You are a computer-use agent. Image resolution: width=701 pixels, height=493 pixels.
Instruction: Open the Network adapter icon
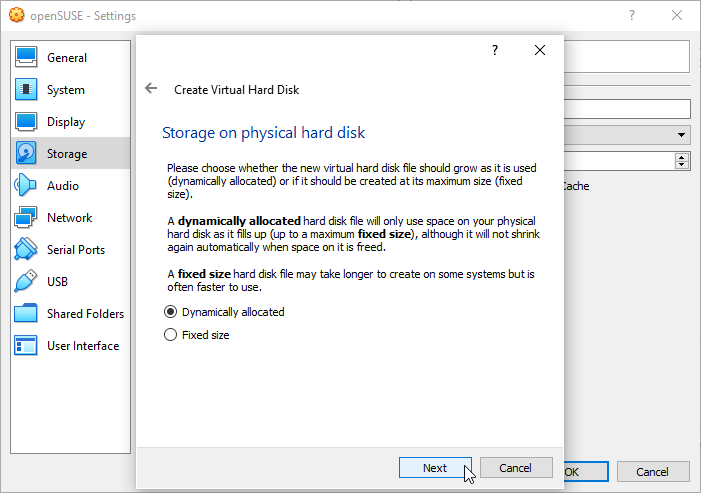point(27,218)
